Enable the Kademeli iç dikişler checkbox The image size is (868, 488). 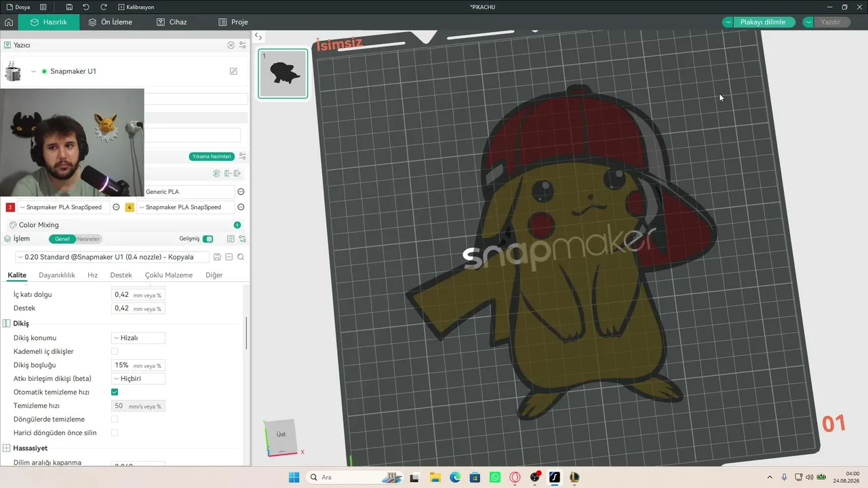(x=115, y=351)
